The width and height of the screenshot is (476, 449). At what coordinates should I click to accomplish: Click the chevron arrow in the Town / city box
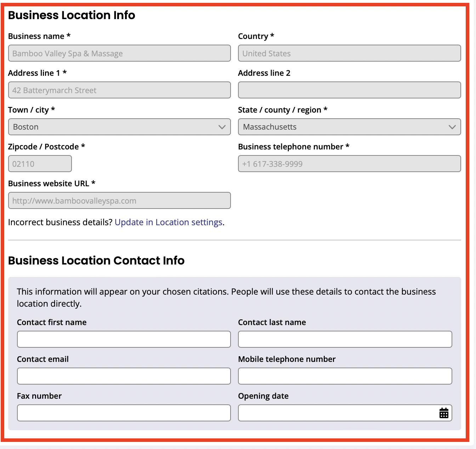pos(222,127)
